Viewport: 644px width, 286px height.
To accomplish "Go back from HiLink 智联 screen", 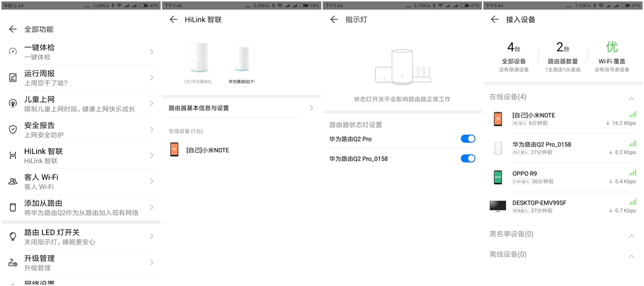I will 173,19.
